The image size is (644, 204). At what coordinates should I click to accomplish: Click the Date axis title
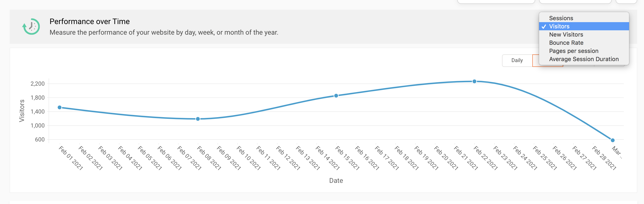point(336,180)
